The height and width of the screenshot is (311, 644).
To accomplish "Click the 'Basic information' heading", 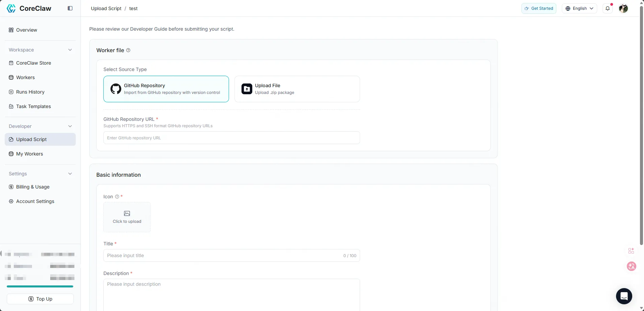I will coord(119,175).
